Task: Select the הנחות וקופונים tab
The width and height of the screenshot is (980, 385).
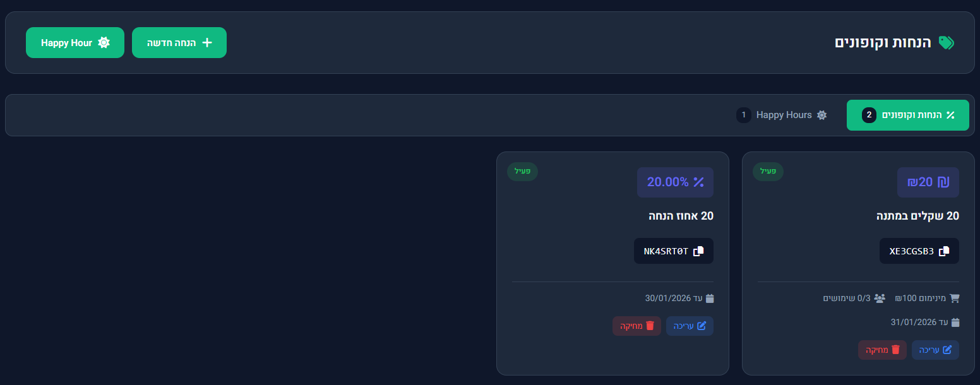Action: coord(907,115)
